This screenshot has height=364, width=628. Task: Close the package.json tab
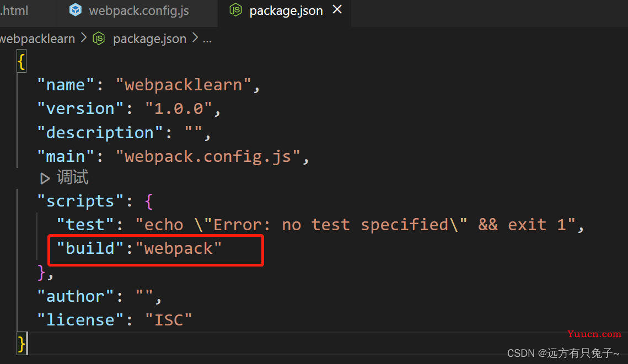click(337, 9)
